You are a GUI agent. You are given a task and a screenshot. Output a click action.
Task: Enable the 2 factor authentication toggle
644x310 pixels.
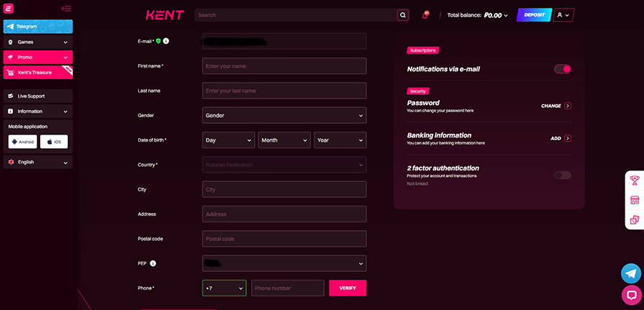pyautogui.click(x=563, y=175)
